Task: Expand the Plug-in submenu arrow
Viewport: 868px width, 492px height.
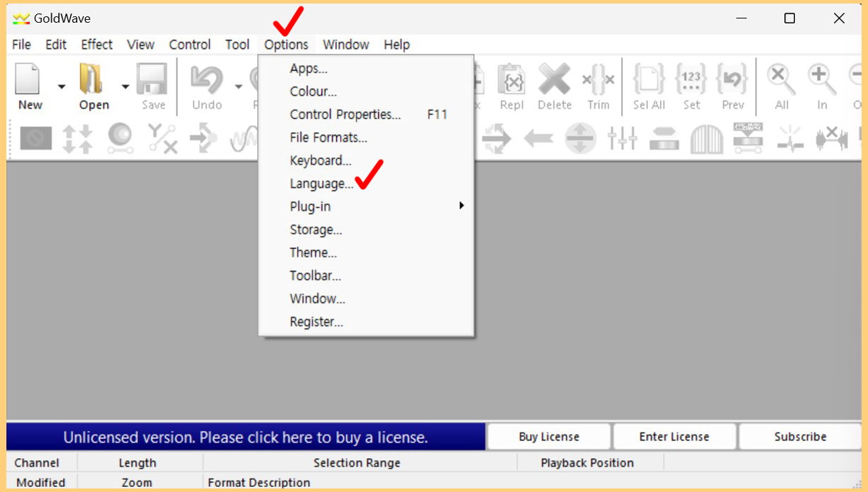Action: point(462,206)
